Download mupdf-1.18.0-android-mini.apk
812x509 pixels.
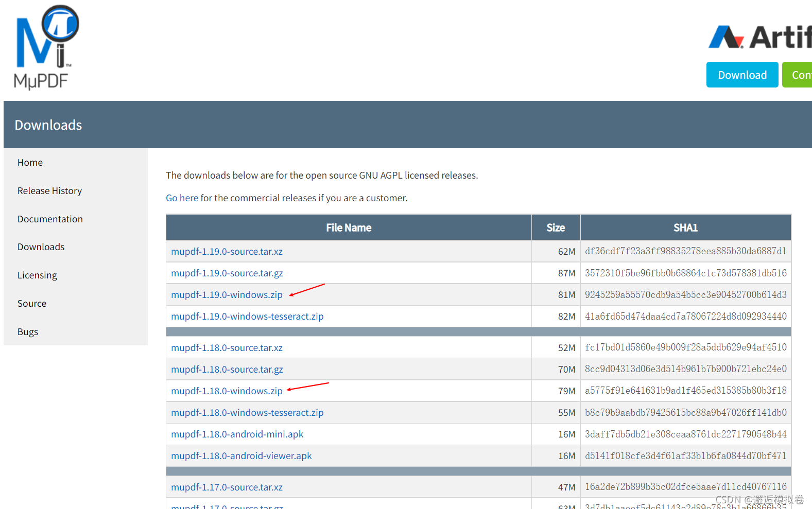[237, 434]
